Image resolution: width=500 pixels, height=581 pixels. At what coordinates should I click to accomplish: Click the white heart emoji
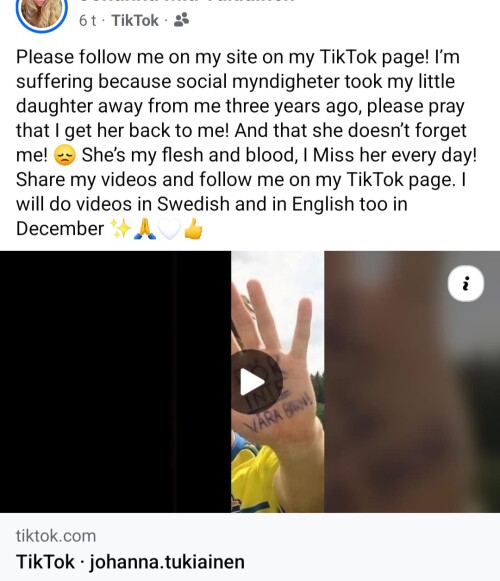pos(169,229)
